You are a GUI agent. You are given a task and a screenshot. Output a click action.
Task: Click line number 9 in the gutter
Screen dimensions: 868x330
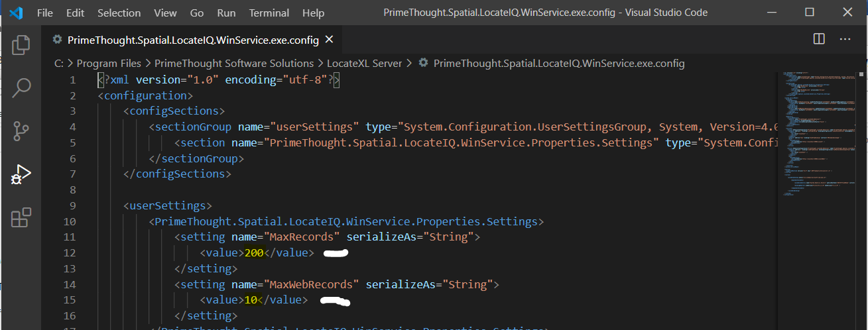point(72,205)
